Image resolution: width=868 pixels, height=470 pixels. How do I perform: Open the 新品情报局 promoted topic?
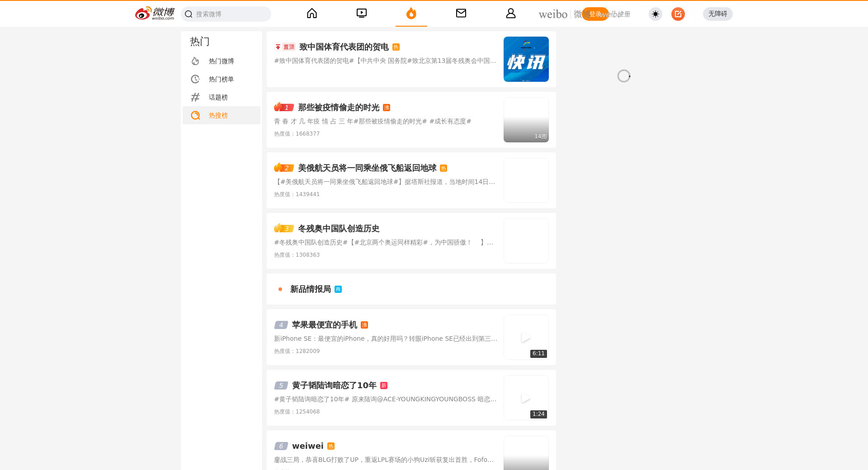(311, 289)
